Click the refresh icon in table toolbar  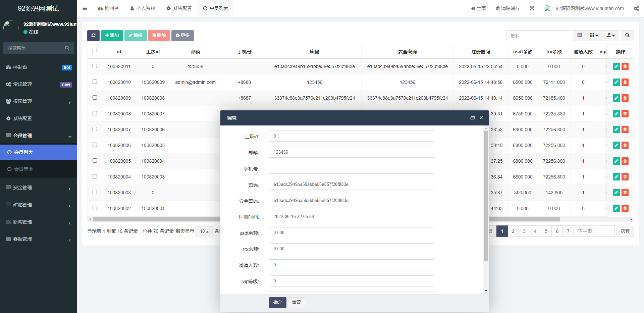(93, 36)
